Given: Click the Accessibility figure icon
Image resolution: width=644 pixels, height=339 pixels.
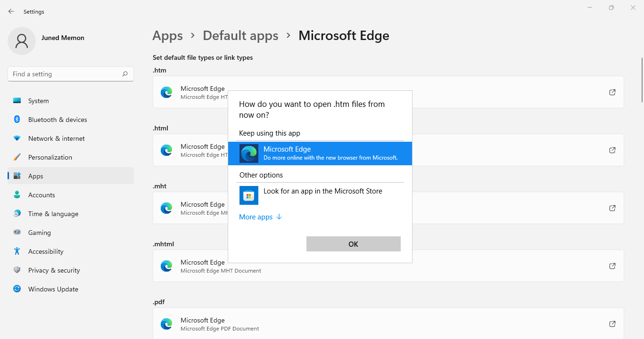Looking at the screenshot, I should pyautogui.click(x=17, y=251).
